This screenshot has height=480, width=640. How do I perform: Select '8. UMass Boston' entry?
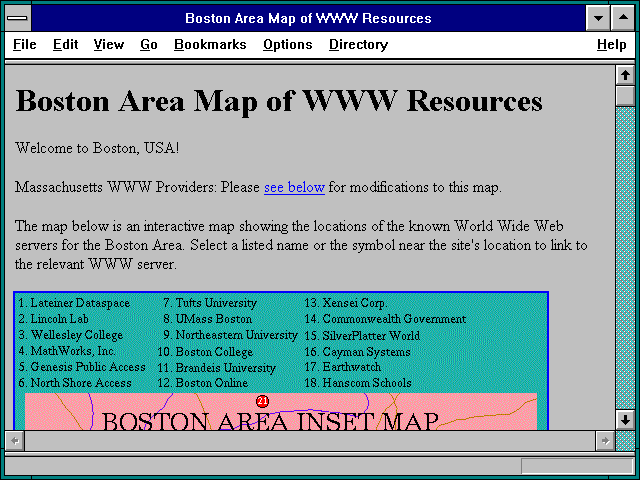207,319
